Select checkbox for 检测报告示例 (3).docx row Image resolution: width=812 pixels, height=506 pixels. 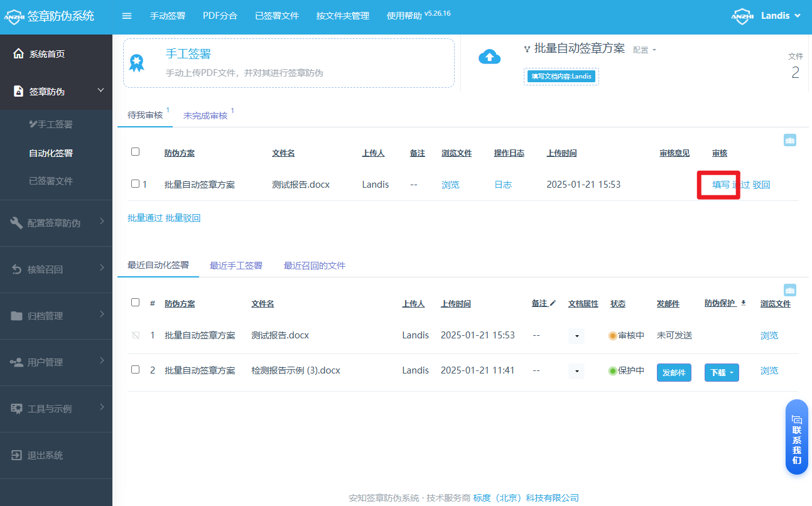coord(135,370)
